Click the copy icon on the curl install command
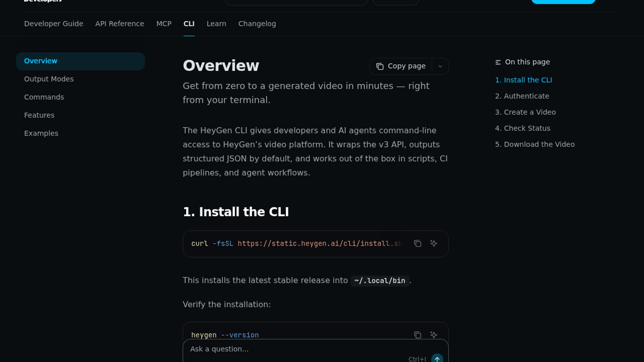The image size is (644, 362). 418,244
